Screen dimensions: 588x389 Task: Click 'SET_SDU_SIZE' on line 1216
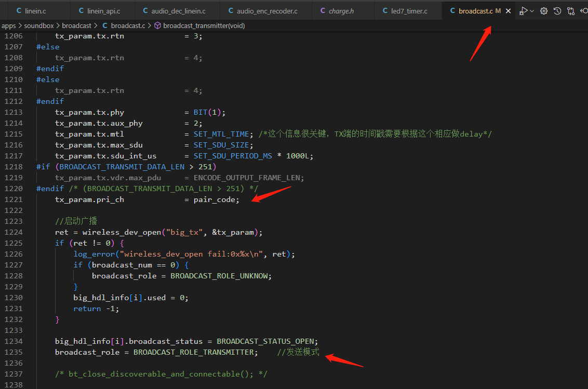click(221, 145)
